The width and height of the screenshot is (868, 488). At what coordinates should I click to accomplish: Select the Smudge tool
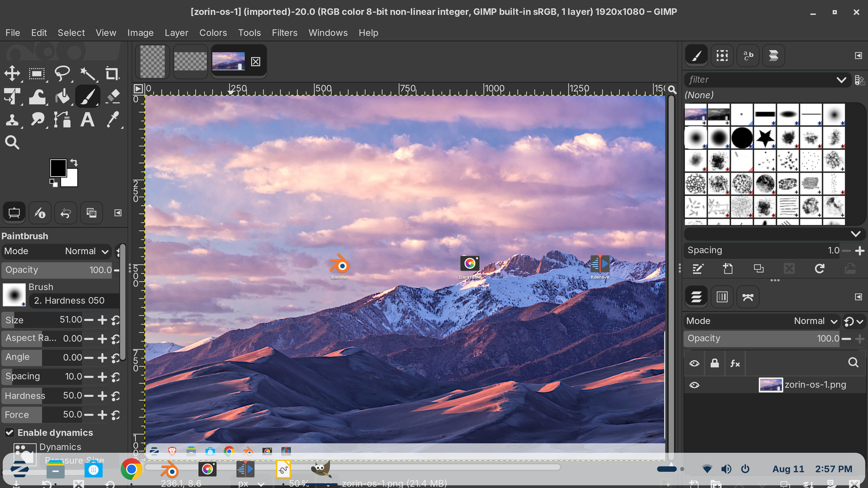pyautogui.click(x=37, y=120)
